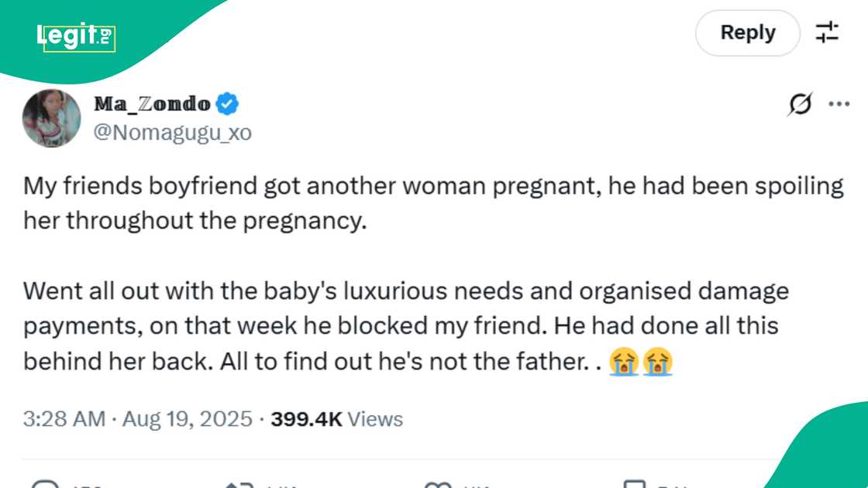Screen dimensions: 868x488
Task: Open @Nomagugu_xo's profile handle
Action: pos(171,132)
